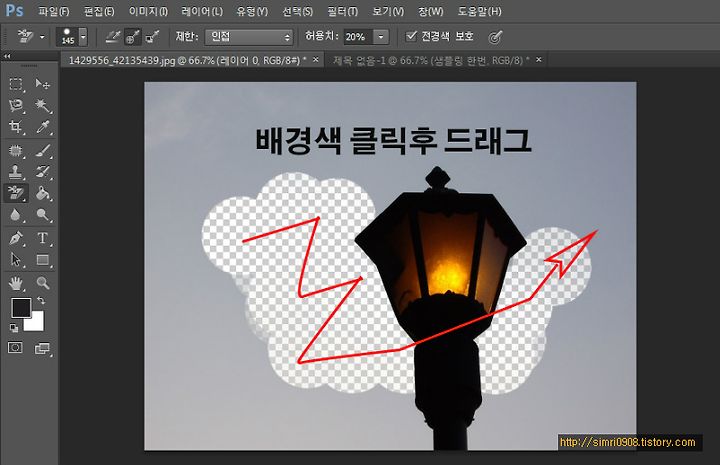Toggle Quick Mask mode

pos(15,347)
